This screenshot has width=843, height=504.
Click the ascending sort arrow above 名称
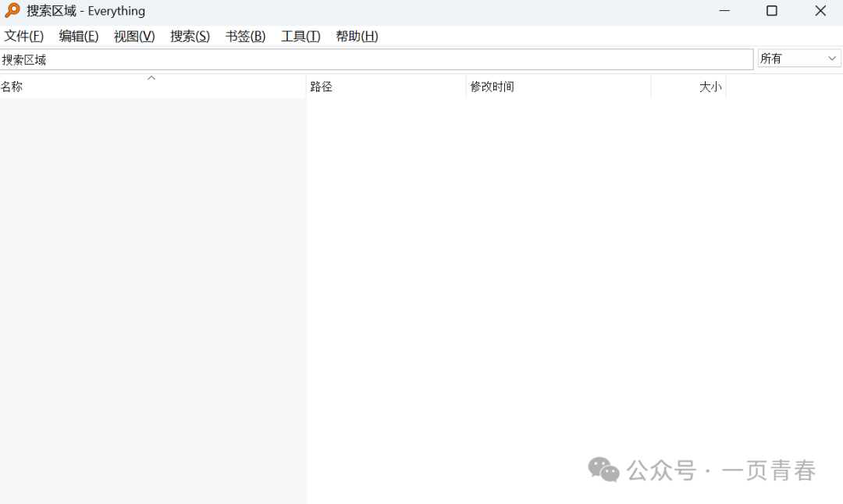(151, 78)
